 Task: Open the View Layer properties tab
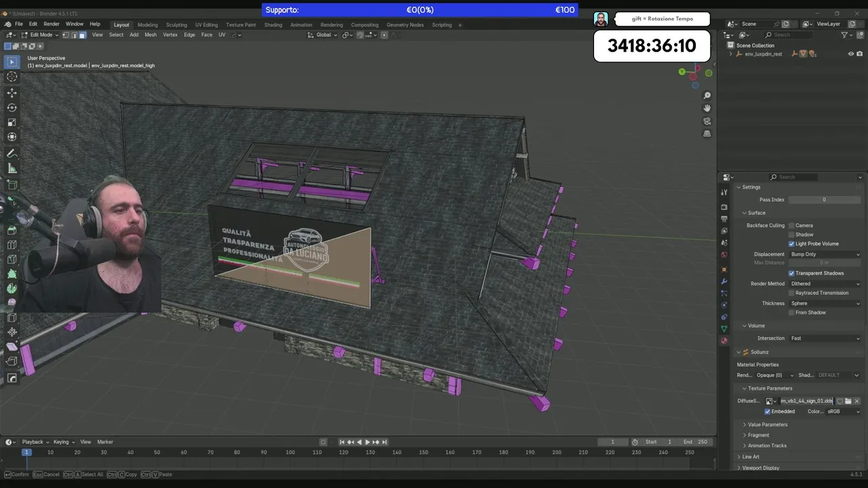(724, 231)
